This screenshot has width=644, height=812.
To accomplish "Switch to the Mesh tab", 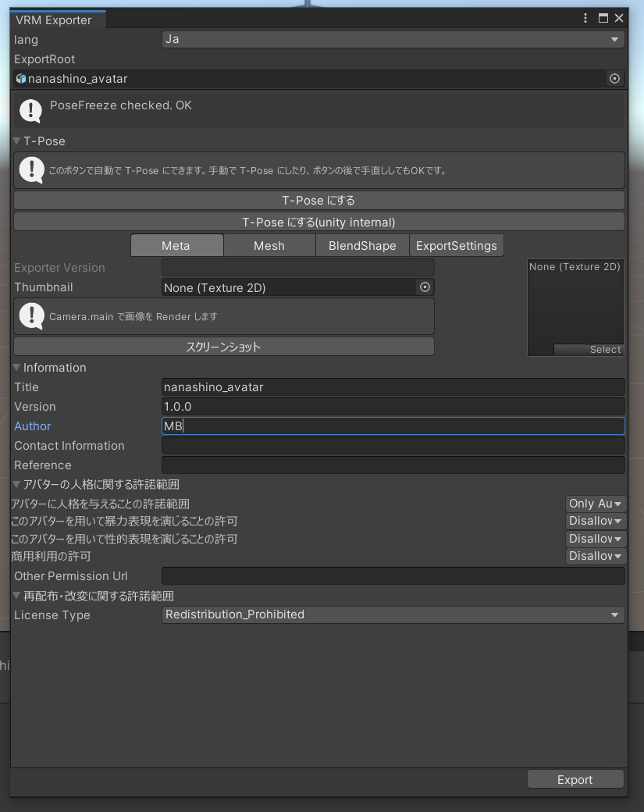I will [269, 245].
